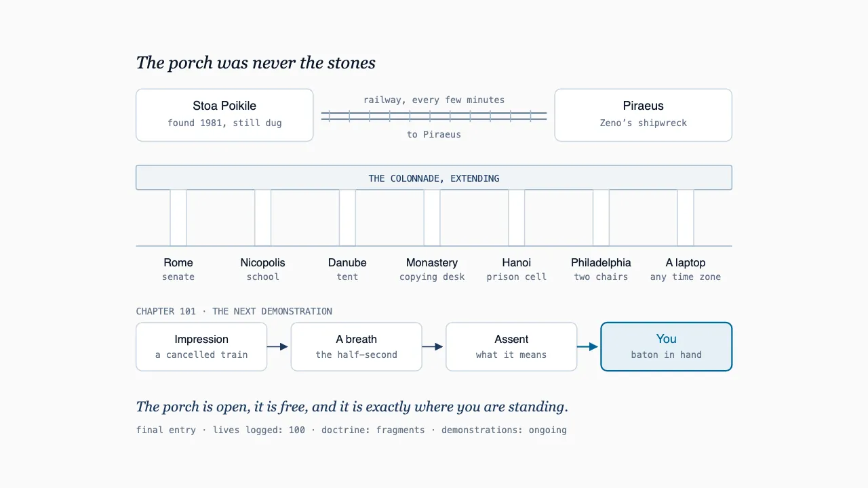Click the Piraeus card
This screenshot has width=868, height=488.
643,115
